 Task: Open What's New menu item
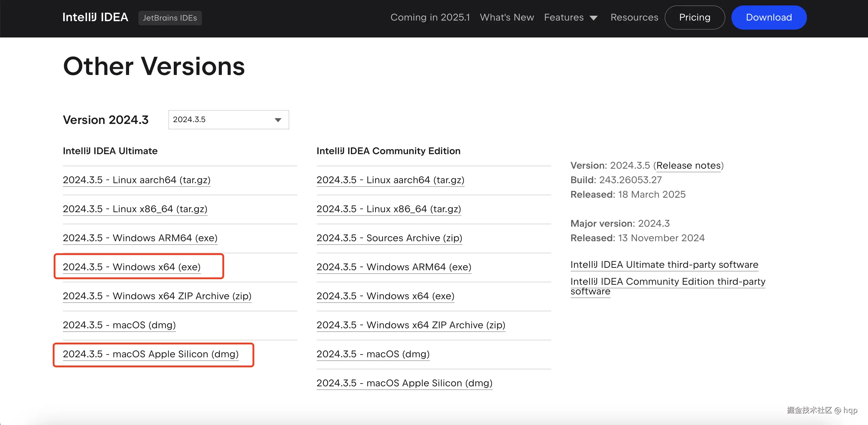tap(507, 18)
